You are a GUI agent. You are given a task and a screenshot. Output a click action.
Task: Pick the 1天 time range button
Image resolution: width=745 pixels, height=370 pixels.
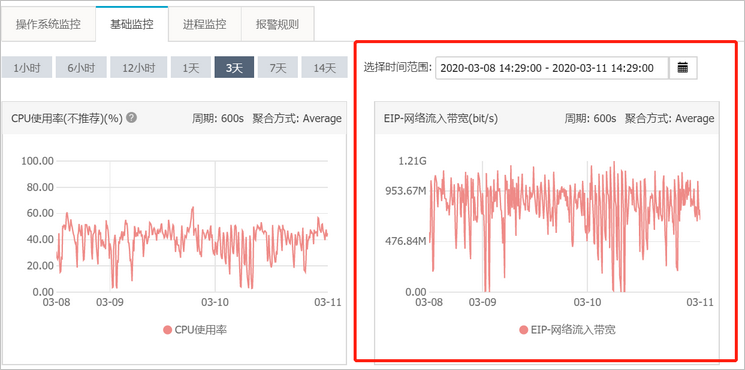click(x=191, y=67)
